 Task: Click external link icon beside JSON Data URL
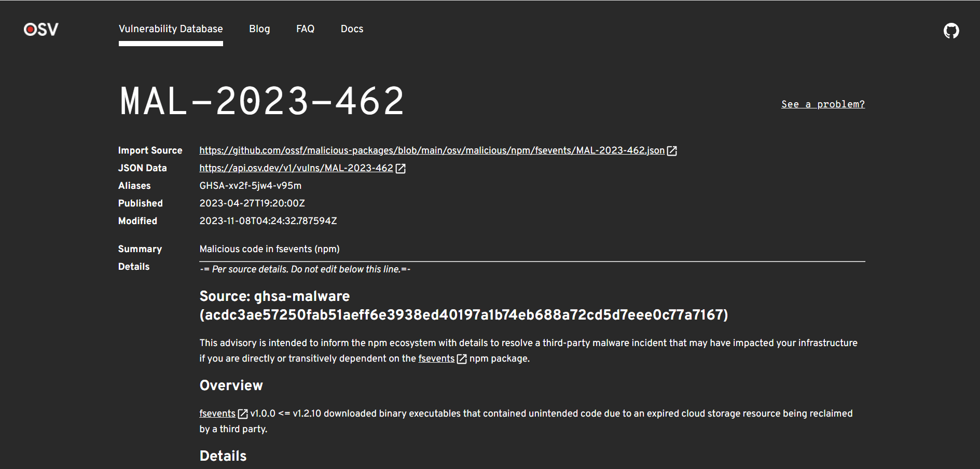(x=401, y=169)
